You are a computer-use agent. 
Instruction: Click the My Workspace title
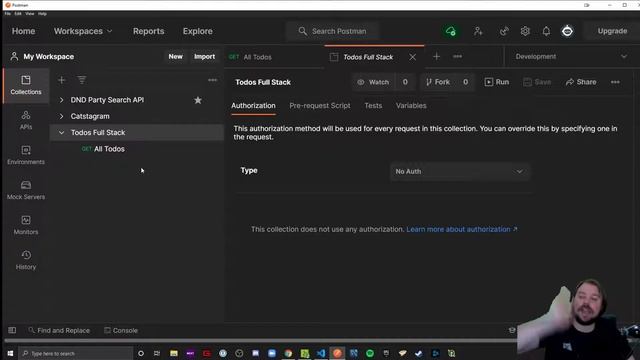(x=49, y=57)
